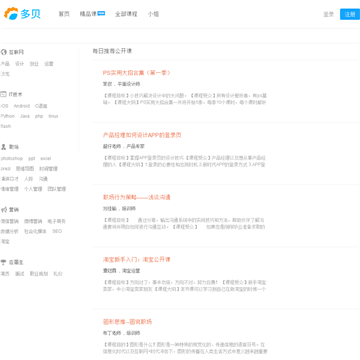Select SEO under 营销
The image size is (360, 360).
(57, 231)
